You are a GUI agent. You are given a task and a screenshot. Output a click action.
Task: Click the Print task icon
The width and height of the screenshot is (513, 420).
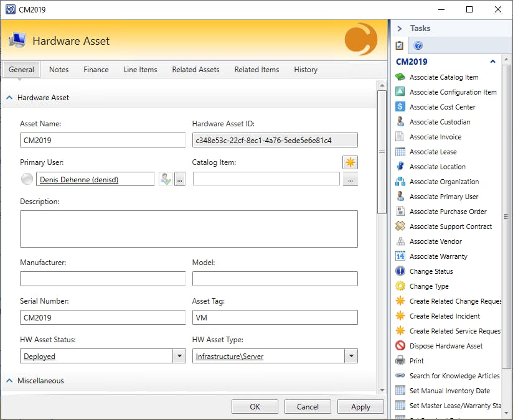[x=400, y=361]
